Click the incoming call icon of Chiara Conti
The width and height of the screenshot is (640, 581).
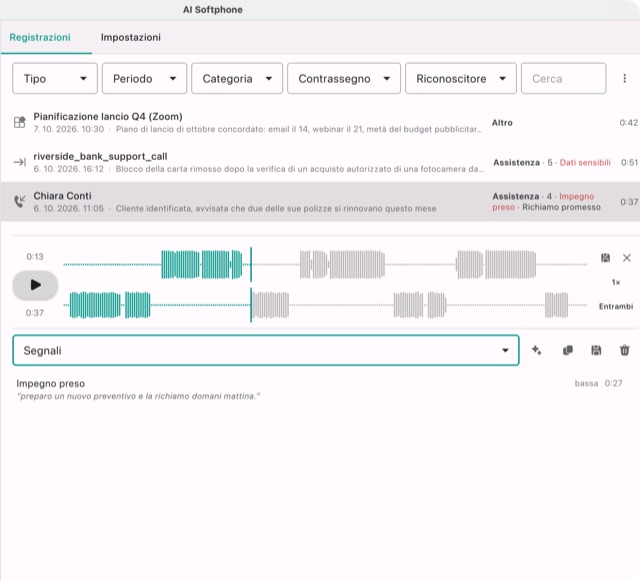tap(20, 201)
